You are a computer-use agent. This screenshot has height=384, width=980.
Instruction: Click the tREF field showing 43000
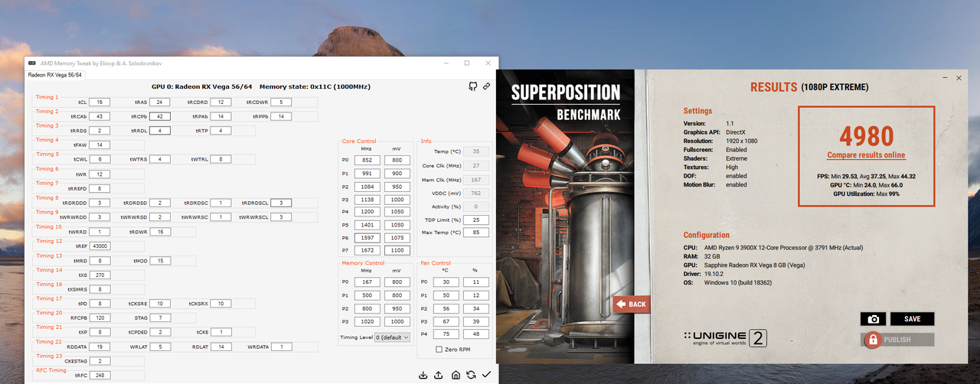point(100,246)
